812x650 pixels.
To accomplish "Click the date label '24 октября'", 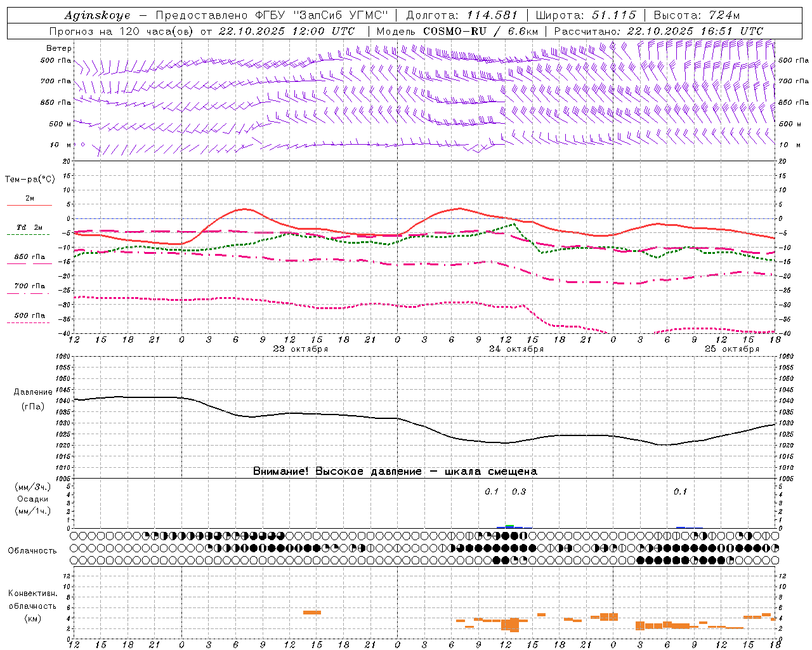I will (x=516, y=349).
